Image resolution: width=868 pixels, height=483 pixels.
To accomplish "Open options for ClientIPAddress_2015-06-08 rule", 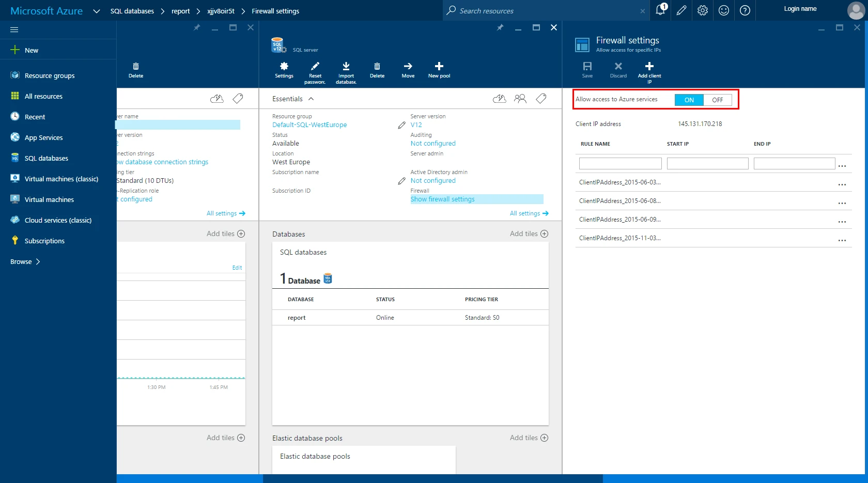I will 842,204.
